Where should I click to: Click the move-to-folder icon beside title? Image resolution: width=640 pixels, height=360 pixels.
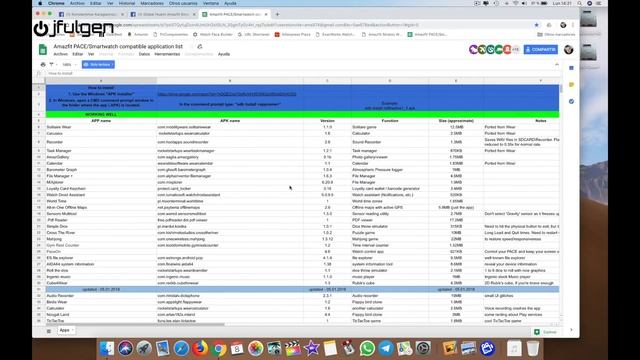(200, 47)
